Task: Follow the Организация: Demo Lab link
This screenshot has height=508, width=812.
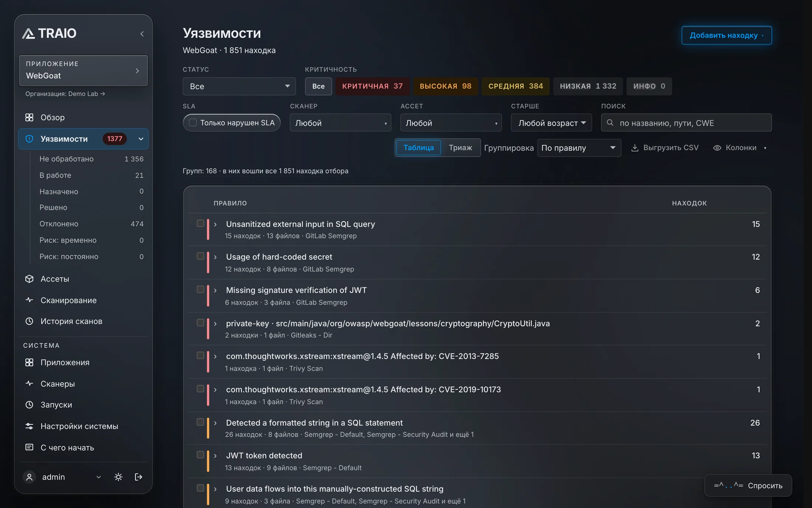Action: point(65,94)
